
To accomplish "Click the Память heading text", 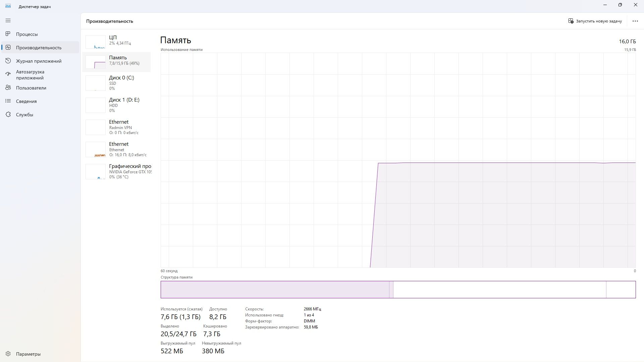I will coord(176,40).
